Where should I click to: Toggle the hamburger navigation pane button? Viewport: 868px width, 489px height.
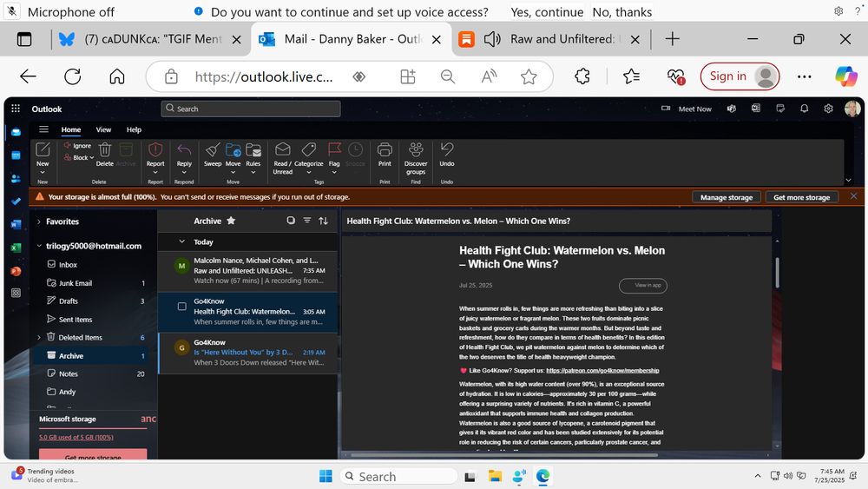43,129
